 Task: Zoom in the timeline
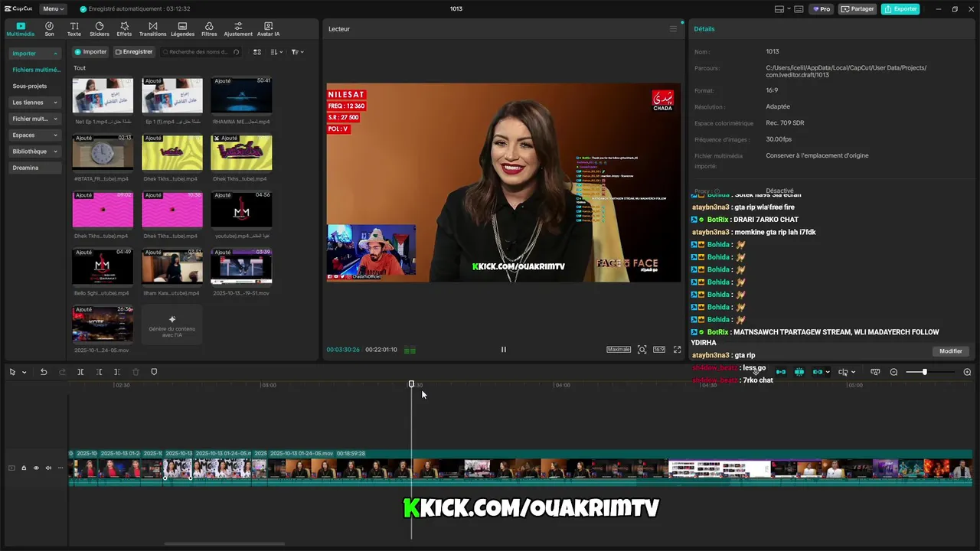(x=967, y=373)
